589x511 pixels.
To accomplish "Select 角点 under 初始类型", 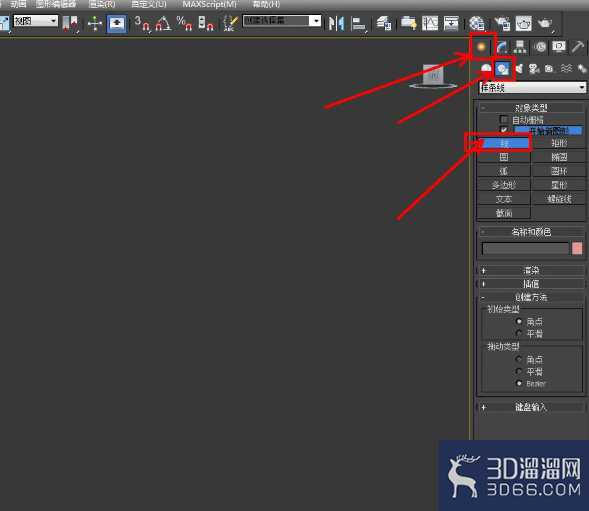I will pyautogui.click(x=519, y=321).
